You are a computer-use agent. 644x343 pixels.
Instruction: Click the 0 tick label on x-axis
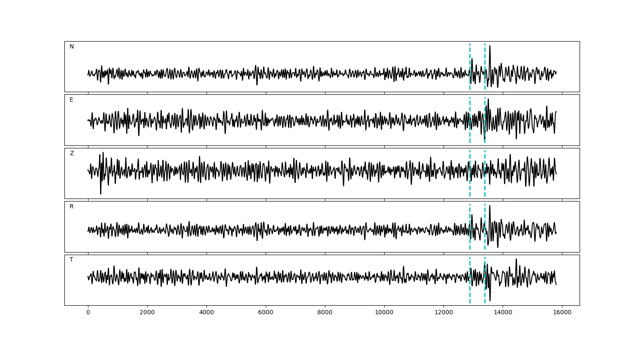click(88, 313)
